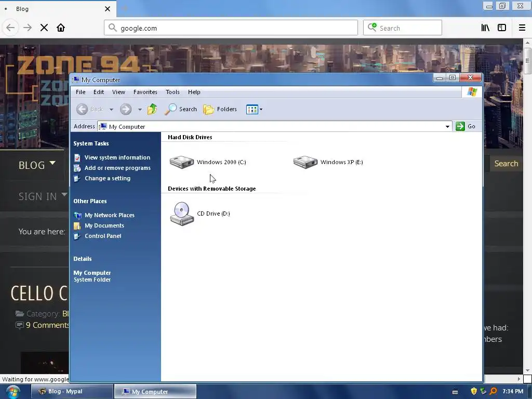The image size is (532, 399).
Task: Open Control Panel link
Action: [103, 236]
